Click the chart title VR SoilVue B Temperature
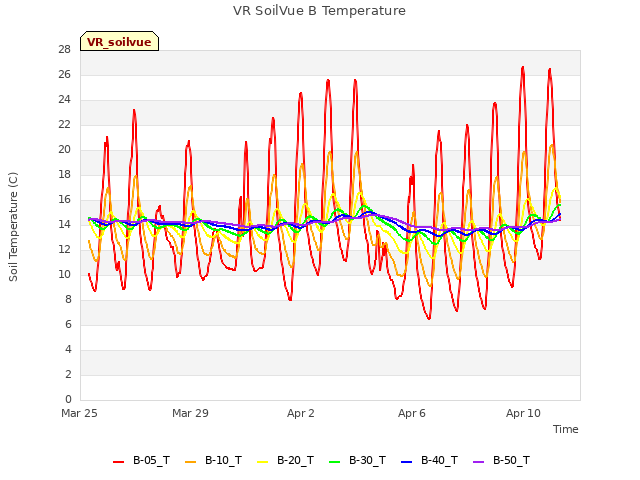Image resolution: width=640 pixels, height=480 pixels. tap(319, 11)
